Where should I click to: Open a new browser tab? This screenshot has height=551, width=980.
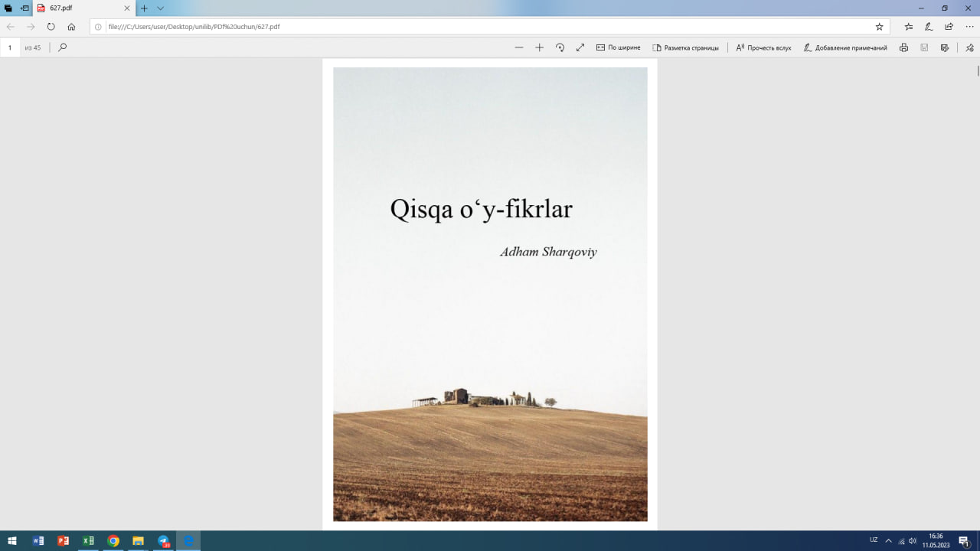145,9
